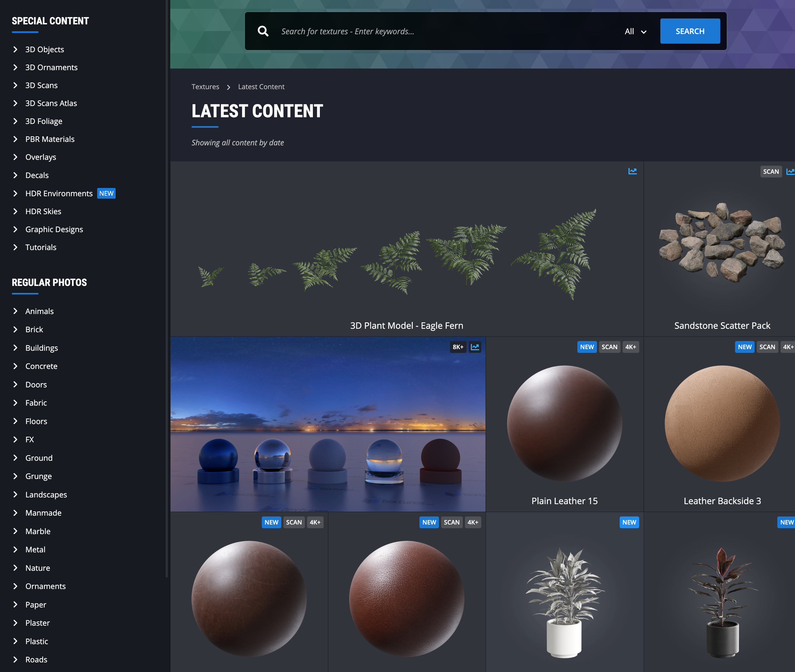Image resolution: width=795 pixels, height=672 pixels.
Task: Open Brick photo category
Action: 34,330
